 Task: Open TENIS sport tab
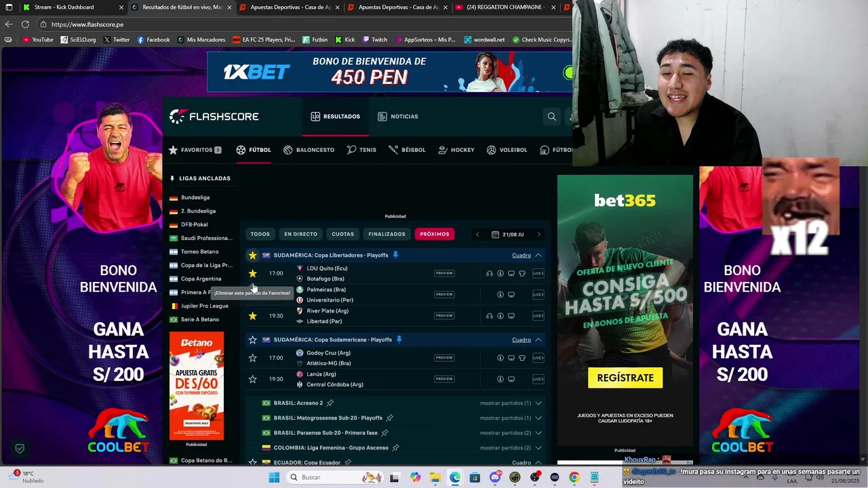(x=361, y=150)
